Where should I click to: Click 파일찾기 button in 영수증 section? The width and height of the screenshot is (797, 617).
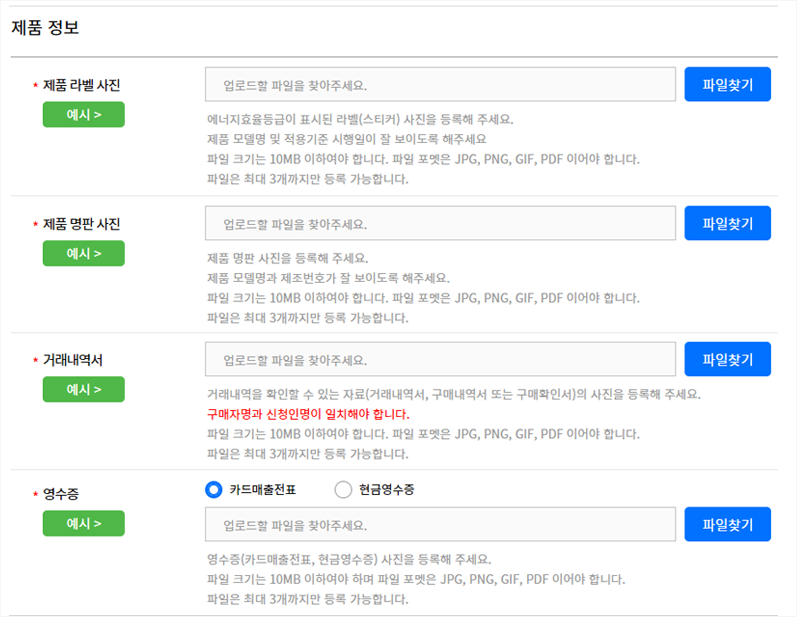tap(727, 524)
